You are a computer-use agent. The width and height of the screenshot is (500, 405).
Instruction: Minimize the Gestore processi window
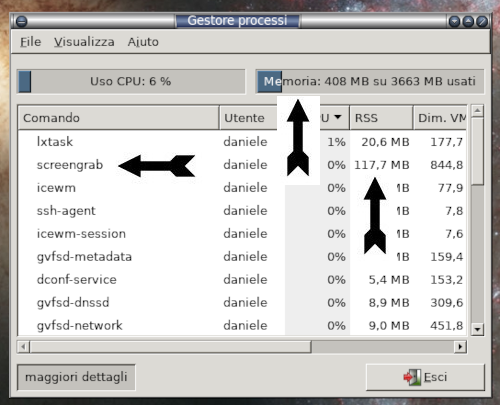pyautogui.click(x=454, y=22)
